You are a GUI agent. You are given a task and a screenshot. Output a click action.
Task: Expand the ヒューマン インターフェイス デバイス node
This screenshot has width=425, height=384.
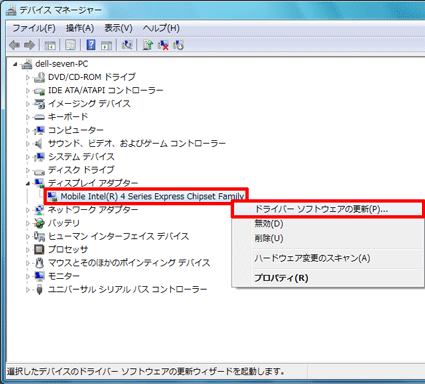(x=28, y=236)
